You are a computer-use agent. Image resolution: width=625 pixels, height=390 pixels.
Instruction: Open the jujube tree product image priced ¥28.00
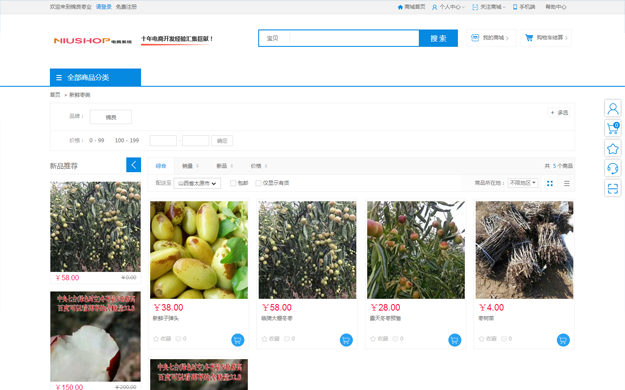(x=416, y=250)
